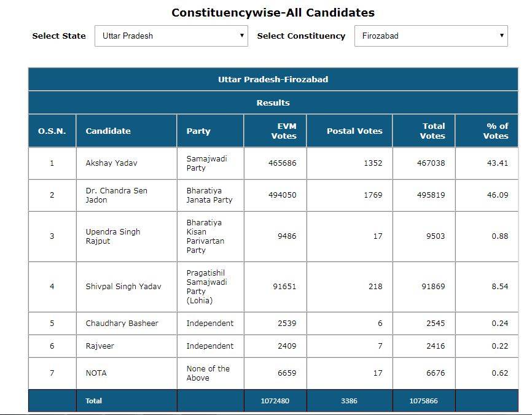Click the Bharatiya Janata Party cell

209,195
